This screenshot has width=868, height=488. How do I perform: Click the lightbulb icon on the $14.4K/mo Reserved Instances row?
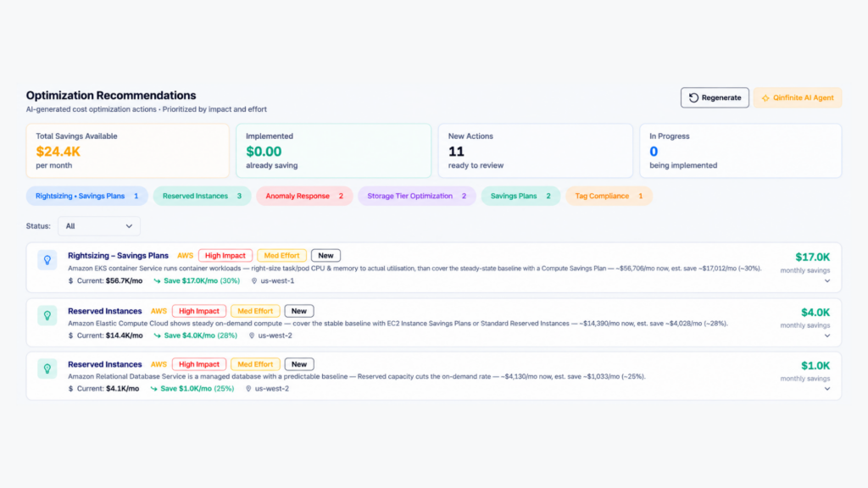[x=47, y=315]
